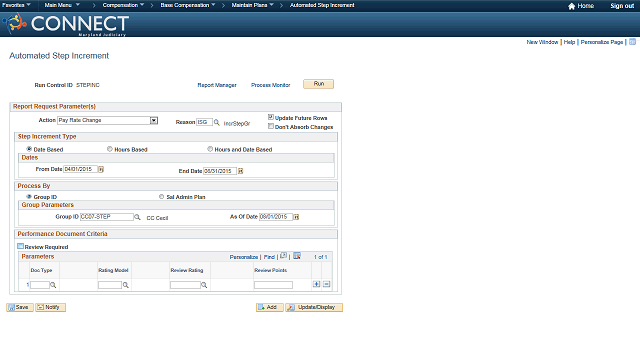Click the http icon beside Personalize Page
640x360 pixels.
coord(632,42)
